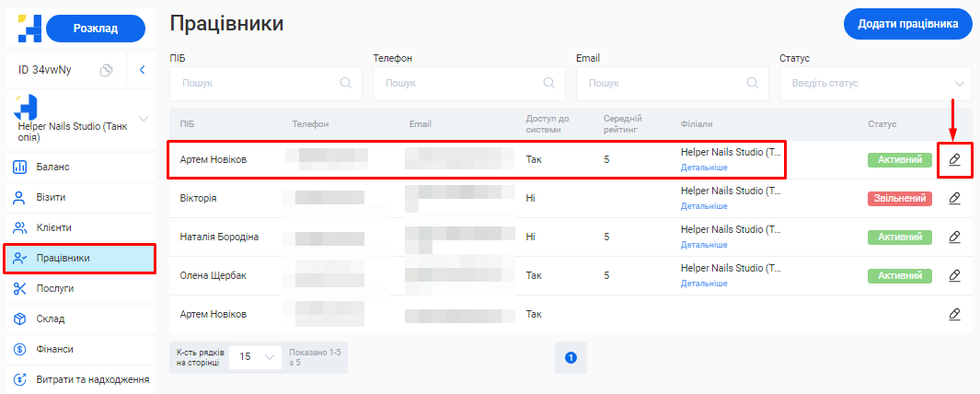This screenshot has width=980, height=394.
Task: Open Послуги in the sidebar
Action: click(55, 288)
